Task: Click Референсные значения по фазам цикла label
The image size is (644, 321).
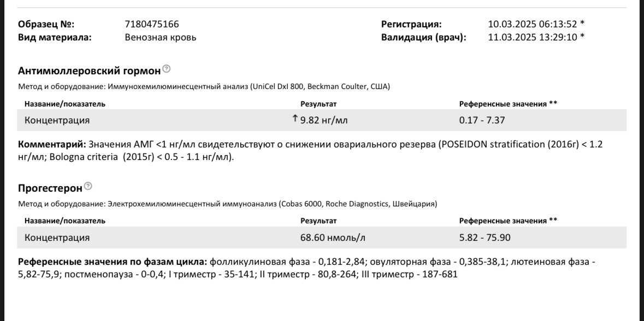Action: 113,262
